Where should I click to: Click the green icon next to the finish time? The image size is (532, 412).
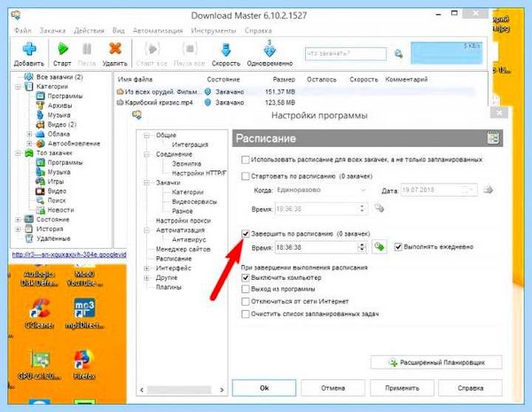pyautogui.click(x=379, y=246)
